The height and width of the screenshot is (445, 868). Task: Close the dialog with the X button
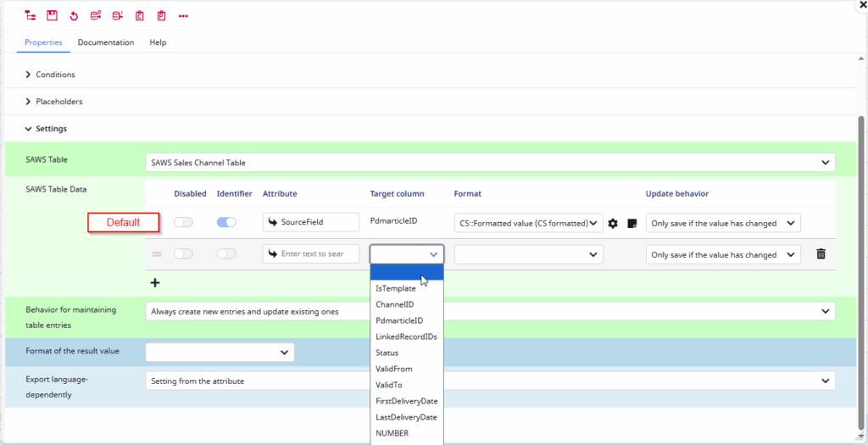point(861,4)
